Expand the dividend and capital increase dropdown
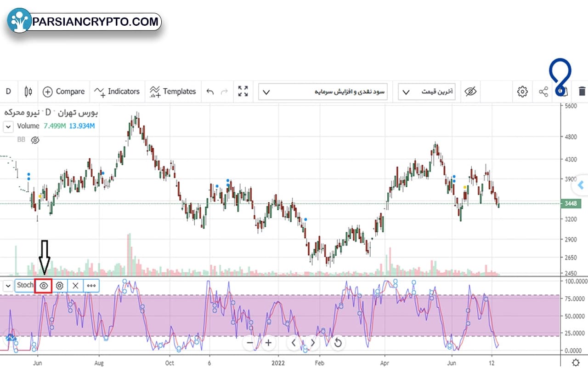 (x=323, y=92)
